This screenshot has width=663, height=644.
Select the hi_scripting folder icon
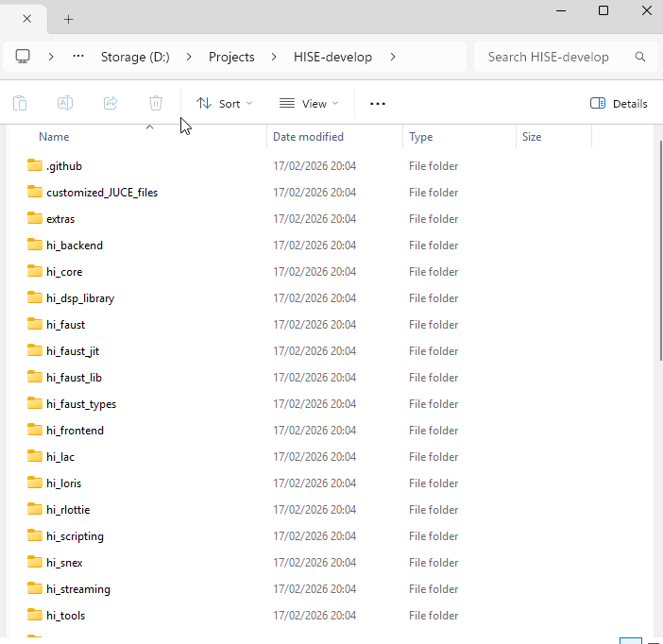(x=35, y=535)
